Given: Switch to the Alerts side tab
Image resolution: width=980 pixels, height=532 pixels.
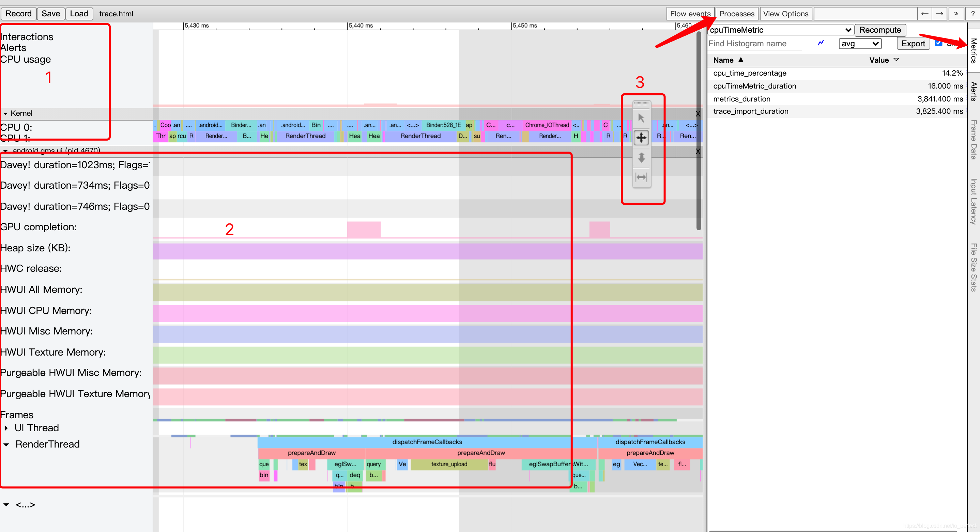Looking at the screenshot, I should click(x=973, y=92).
